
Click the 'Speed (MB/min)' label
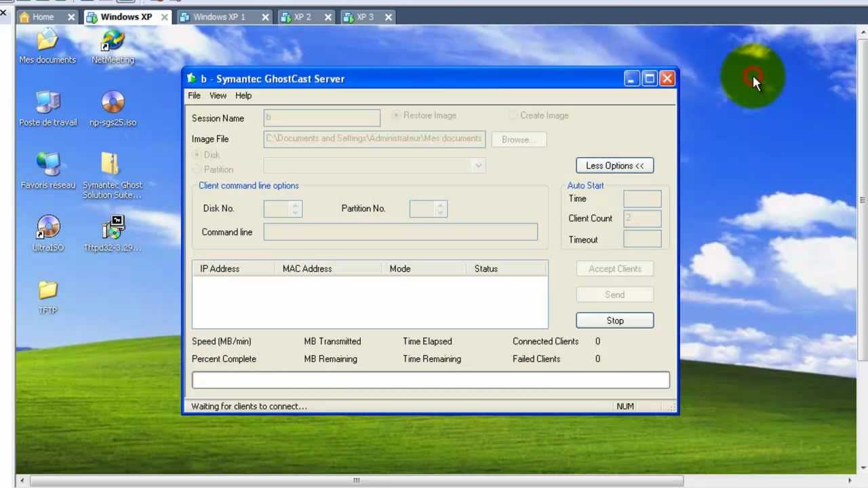coord(221,342)
